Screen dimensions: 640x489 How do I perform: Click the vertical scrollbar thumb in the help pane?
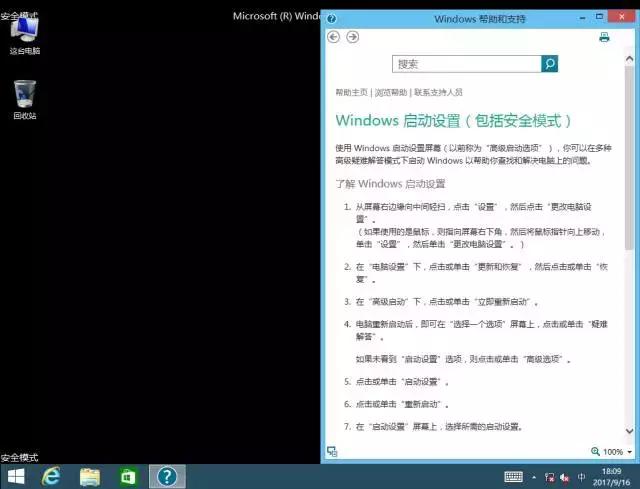(629, 157)
